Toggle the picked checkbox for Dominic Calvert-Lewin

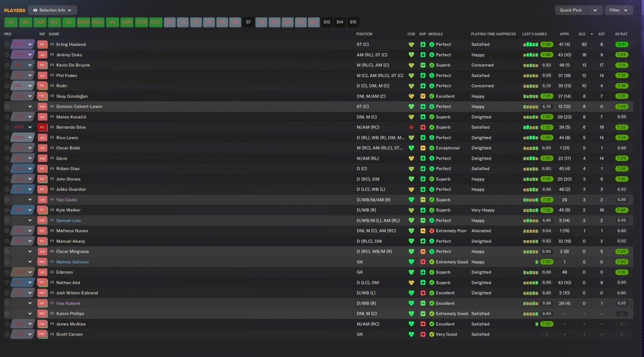click(7, 107)
